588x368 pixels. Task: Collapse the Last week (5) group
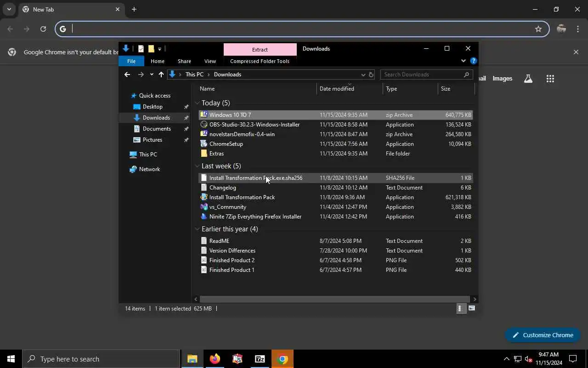coord(197,166)
